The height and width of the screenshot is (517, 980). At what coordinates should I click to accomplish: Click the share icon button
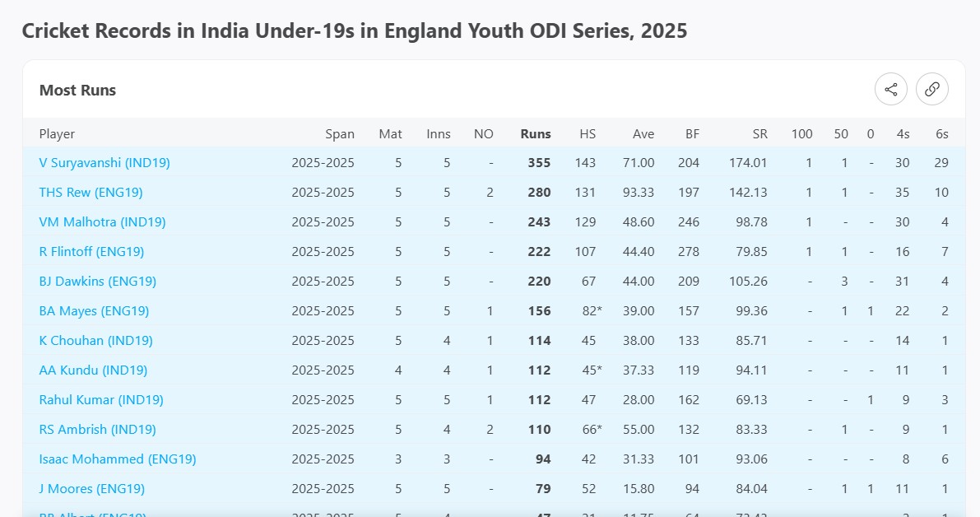(x=890, y=90)
